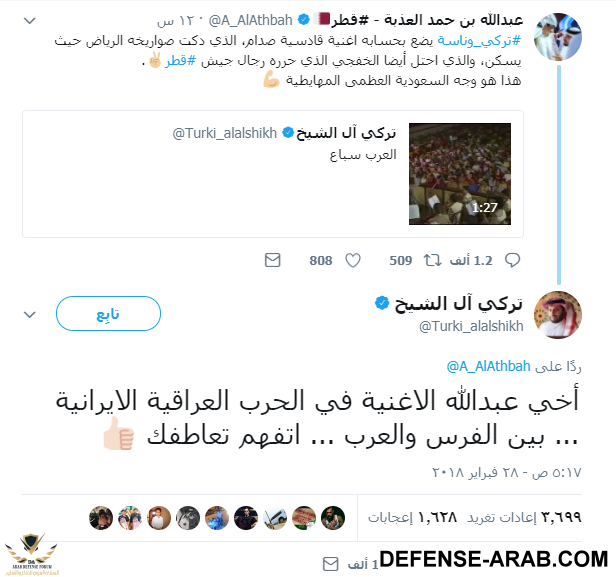Click the reply bubble icon on first tweet
This screenshot has width=616, height=577.
[512, 260]
